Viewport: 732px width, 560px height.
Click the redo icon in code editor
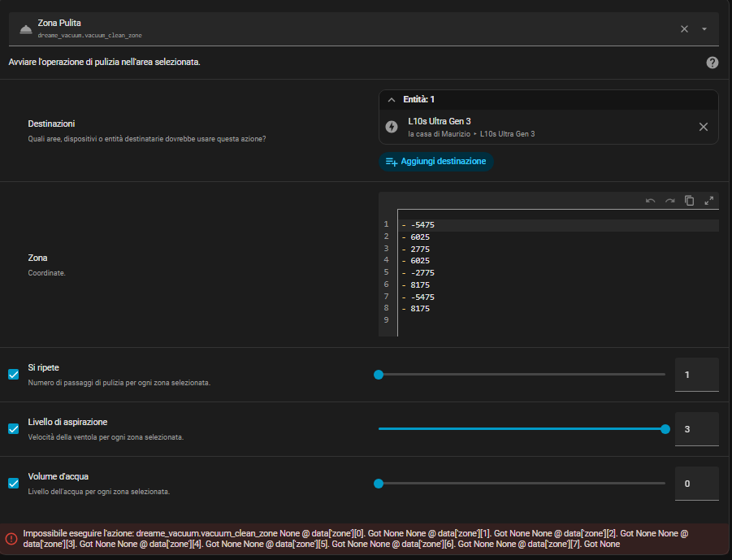670,201
